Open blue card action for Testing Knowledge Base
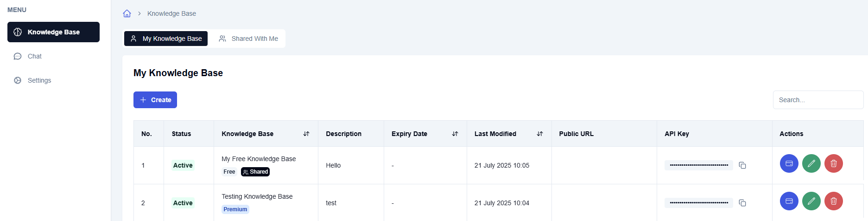The image size is (868, 221). coord(789,201)
